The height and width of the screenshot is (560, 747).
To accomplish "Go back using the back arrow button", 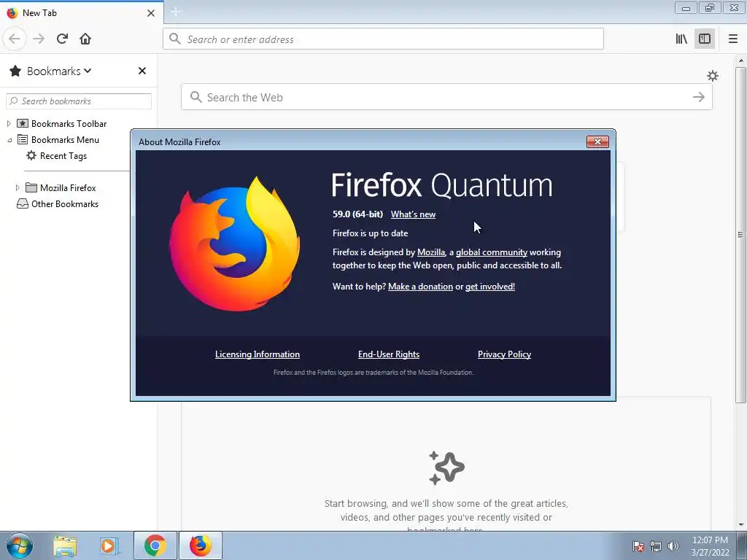I will [x=15, y=39].
